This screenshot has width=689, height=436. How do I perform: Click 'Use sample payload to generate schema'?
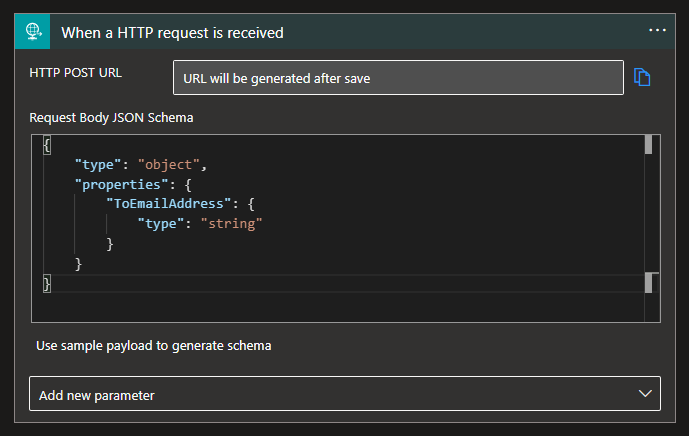[154, 346]
